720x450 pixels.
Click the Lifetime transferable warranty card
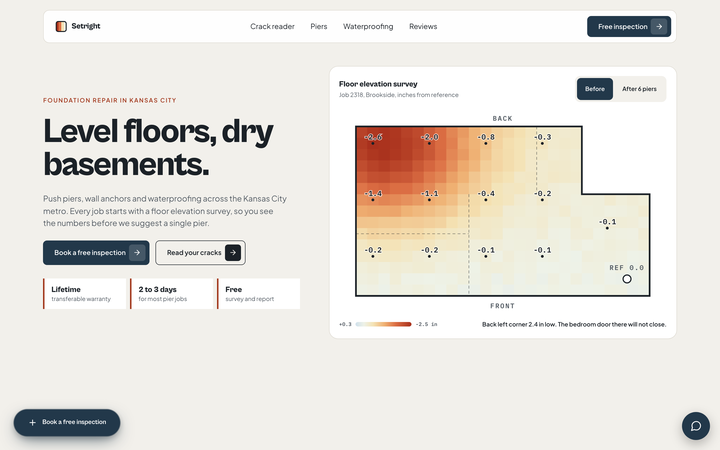[x=84, y=293]
